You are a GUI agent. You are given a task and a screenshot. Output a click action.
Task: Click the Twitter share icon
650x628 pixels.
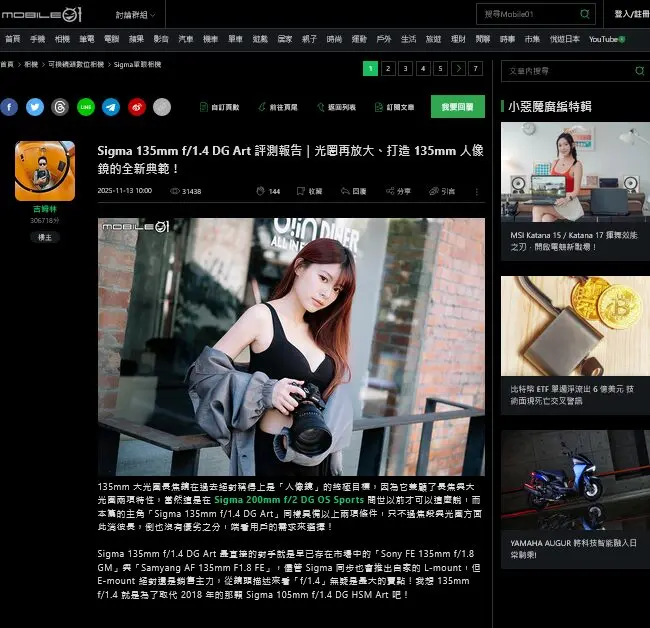click(35, 107)
